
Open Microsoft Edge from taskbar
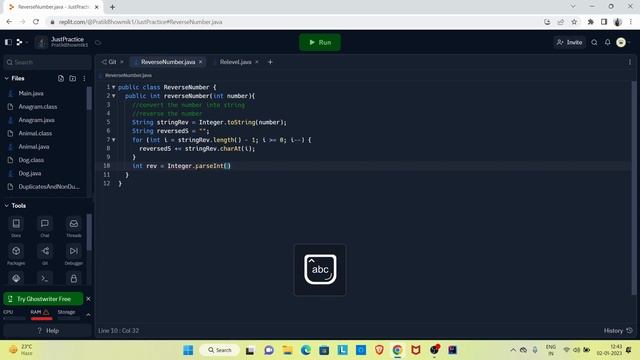pos(306,350)
